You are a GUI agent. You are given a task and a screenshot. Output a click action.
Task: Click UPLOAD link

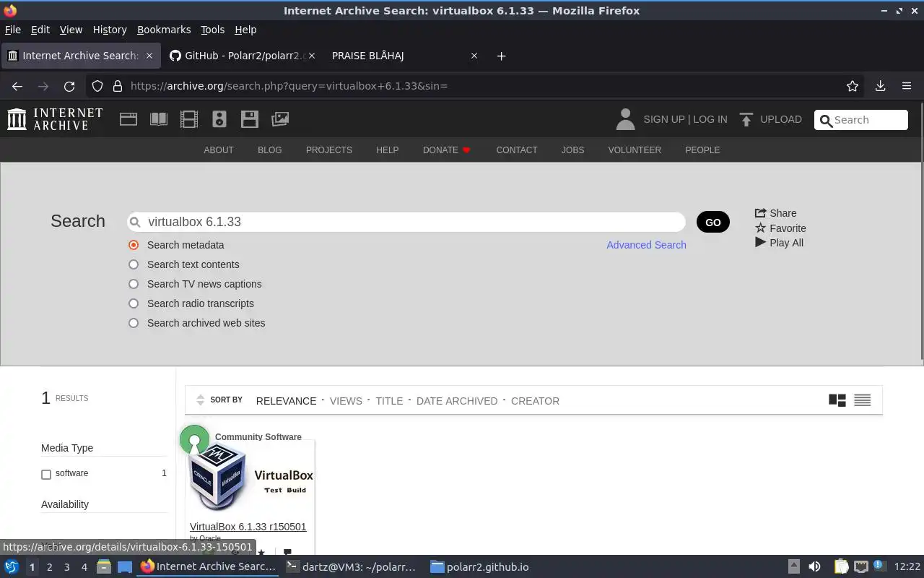(x=781, y=119)
